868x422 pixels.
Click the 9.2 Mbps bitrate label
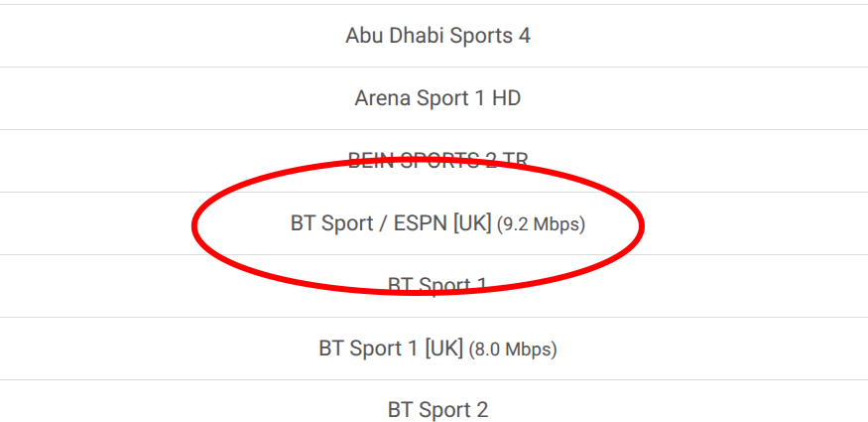[541, 224]
